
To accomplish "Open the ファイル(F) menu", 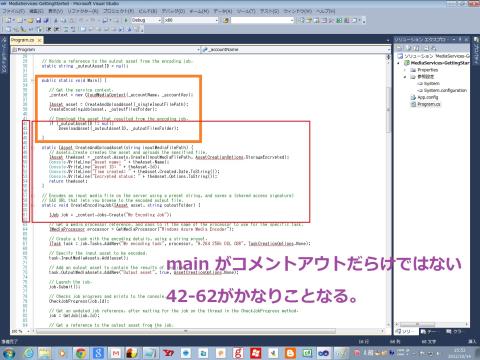I will click(x=13, y=11).
